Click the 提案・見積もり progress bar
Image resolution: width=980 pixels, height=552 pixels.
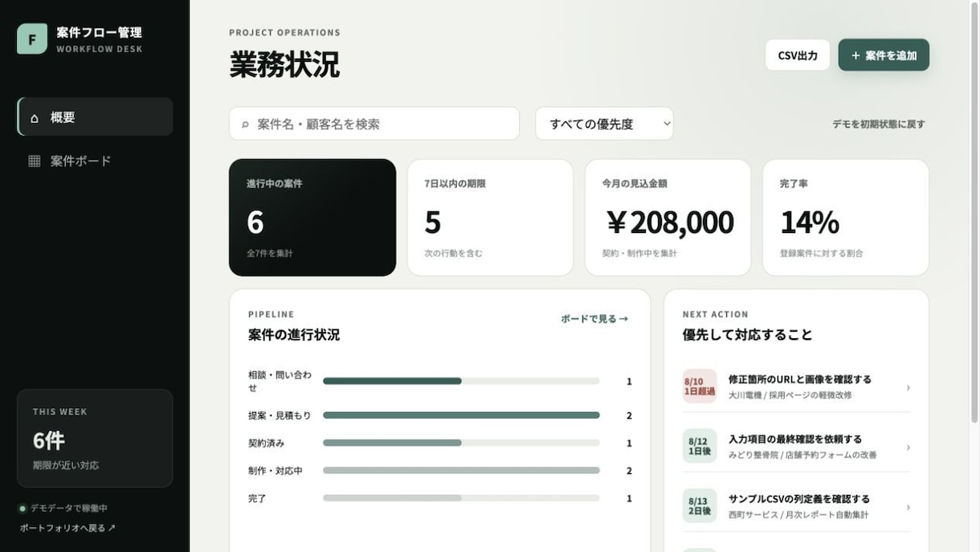click(461, 415)
